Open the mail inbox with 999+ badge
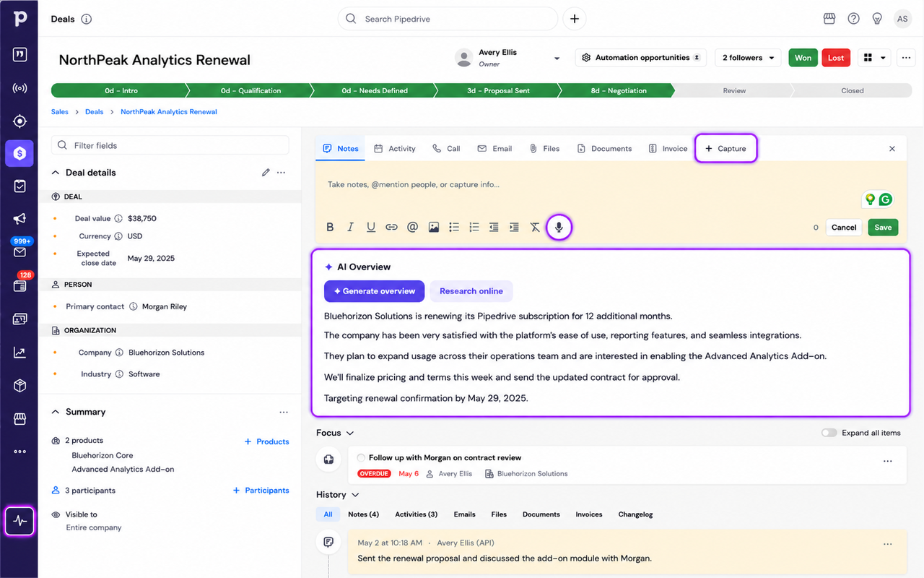The image size is (924, 578). tap(19, 252)
